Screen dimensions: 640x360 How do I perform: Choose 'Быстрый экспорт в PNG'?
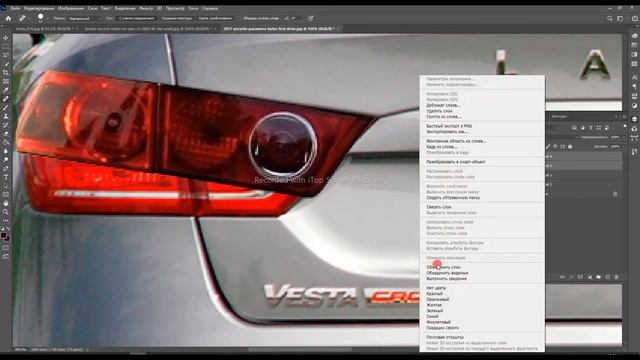pyautogui.click(x=449, y=126)
